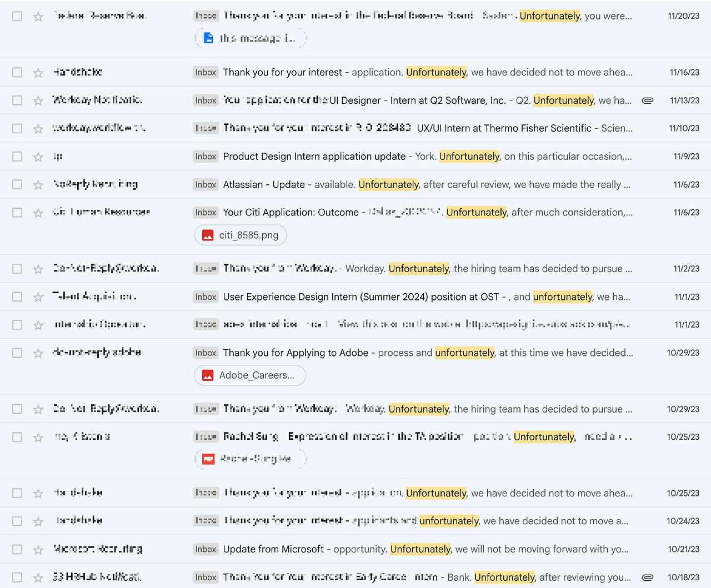This screenshot has width=711, height=588.
Task: Select the checkbox for the Citi Application email
Action: coord(17,212)
